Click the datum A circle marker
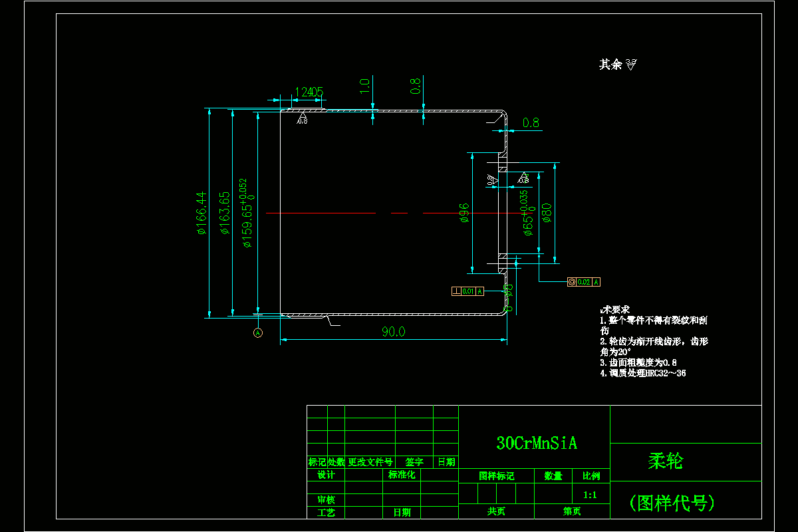Viewport: 798px width, 532px height. [259, 332]
